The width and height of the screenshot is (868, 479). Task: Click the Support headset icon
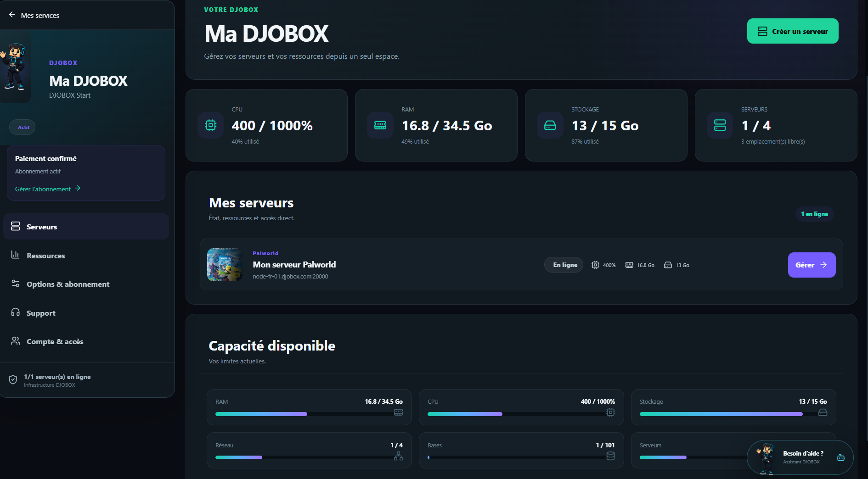pos(16,312)
